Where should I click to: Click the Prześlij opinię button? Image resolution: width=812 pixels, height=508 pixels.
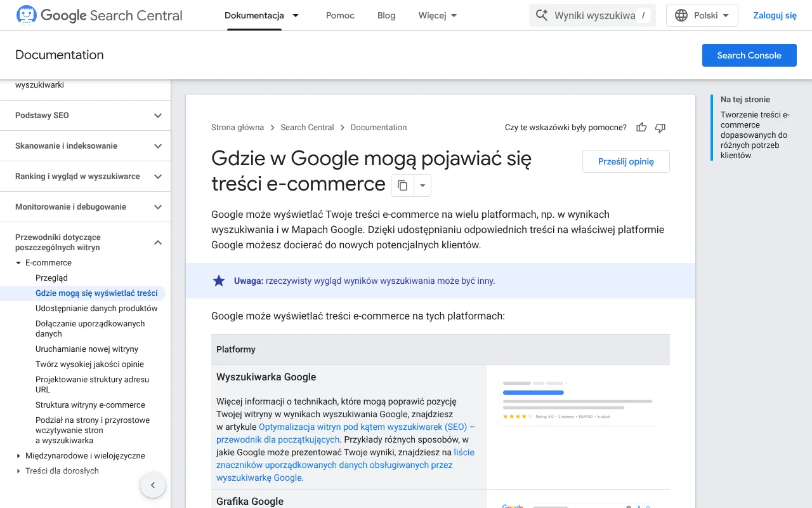[626, 161]
